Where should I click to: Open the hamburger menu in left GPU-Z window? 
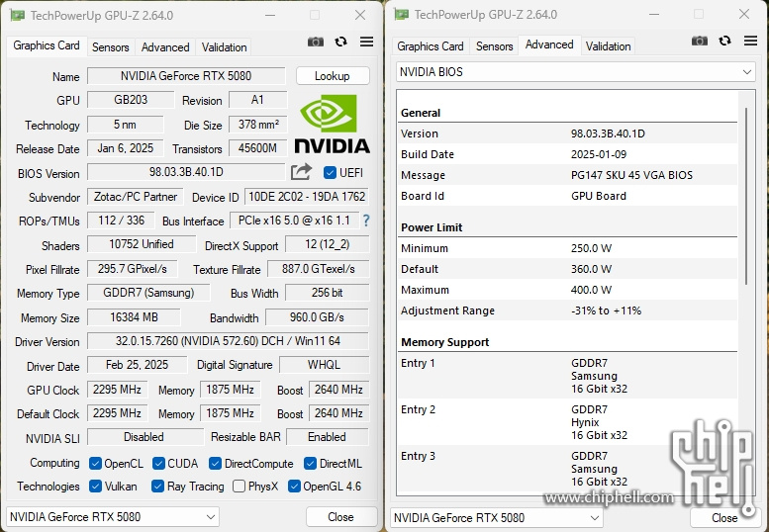point(366,42)
